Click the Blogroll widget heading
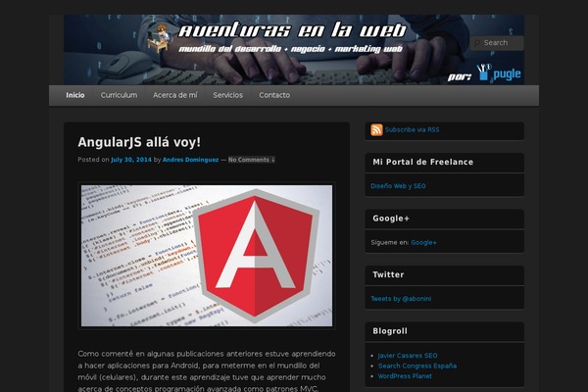The width and height of the screenshot is (588, 392). coord(390,331)
